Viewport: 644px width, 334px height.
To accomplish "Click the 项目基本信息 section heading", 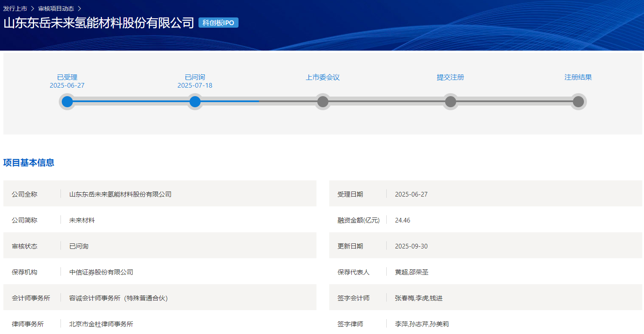I will [29, 163].
